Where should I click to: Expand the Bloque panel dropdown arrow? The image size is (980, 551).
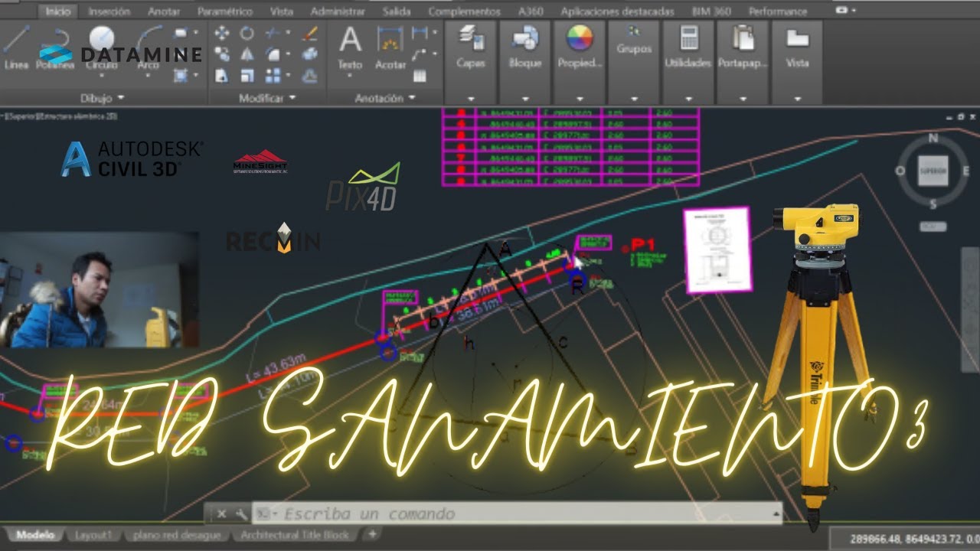pos(525,99)
